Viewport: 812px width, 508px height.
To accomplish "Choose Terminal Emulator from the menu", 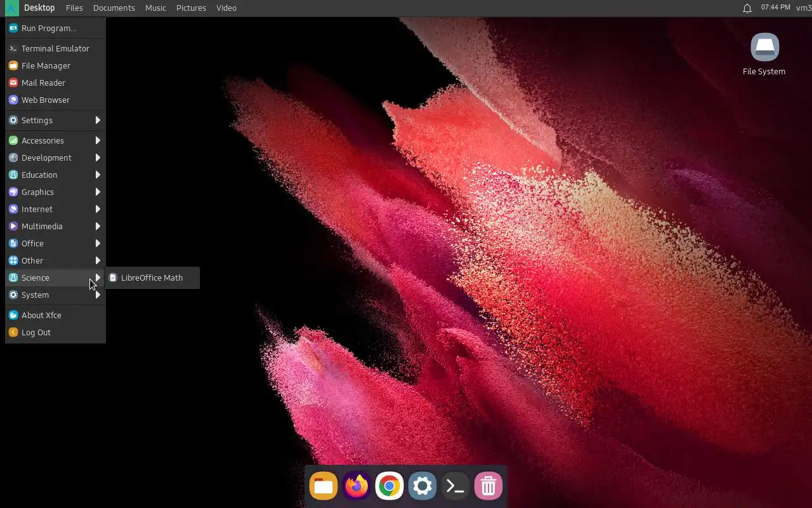I will point(55,48).
